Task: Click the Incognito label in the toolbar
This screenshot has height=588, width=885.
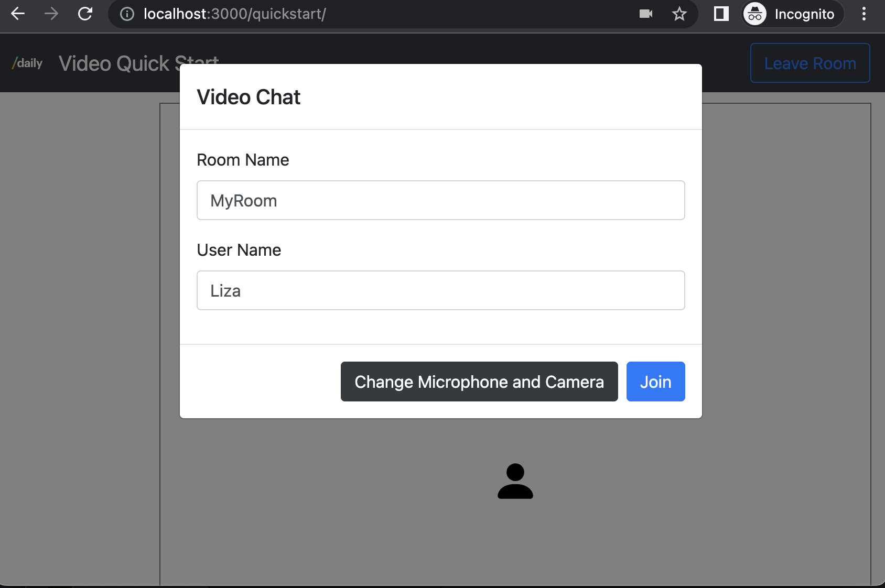Action: point(804,14)
